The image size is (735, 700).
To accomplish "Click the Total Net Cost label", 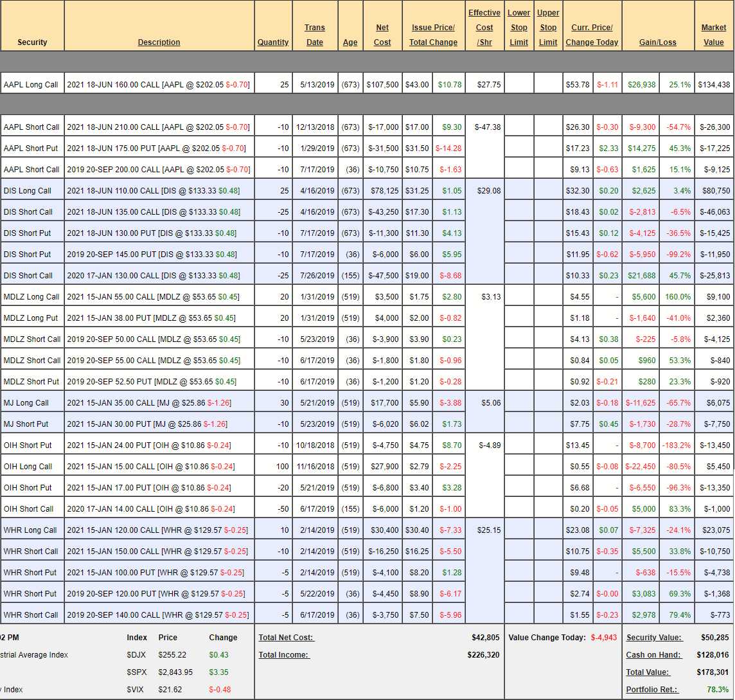I will click(287, 638).
